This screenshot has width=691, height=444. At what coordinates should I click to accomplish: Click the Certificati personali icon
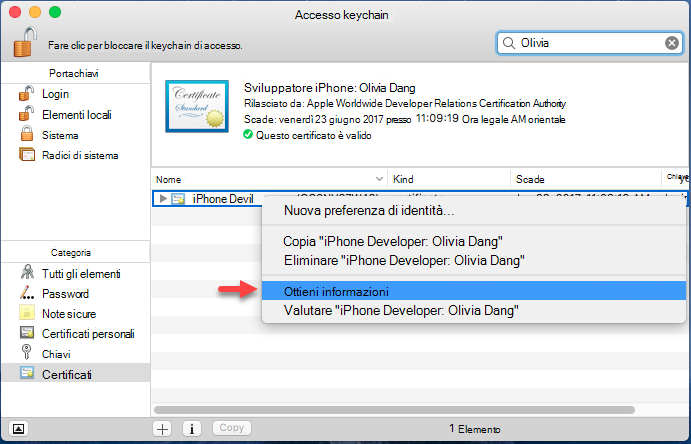[x=27, y=333]
